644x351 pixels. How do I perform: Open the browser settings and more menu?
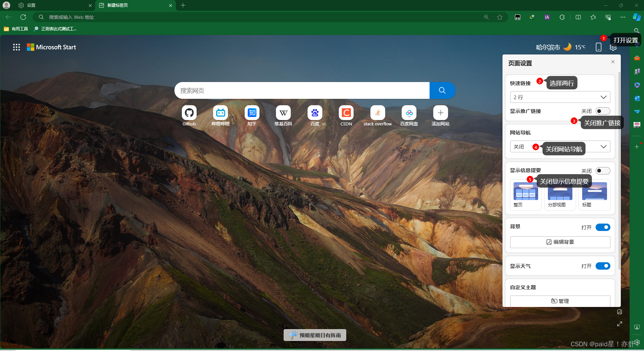tap(623, 17)
